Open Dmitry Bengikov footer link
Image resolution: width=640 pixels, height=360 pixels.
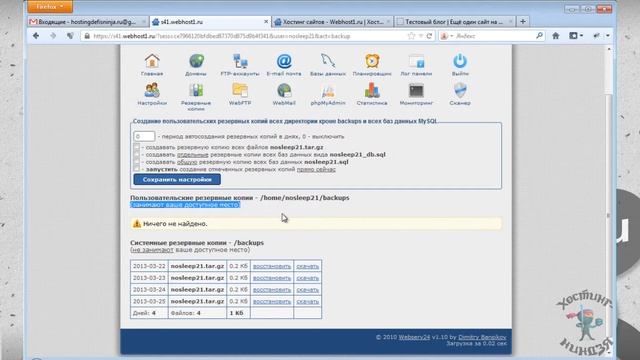pos(482,337)
